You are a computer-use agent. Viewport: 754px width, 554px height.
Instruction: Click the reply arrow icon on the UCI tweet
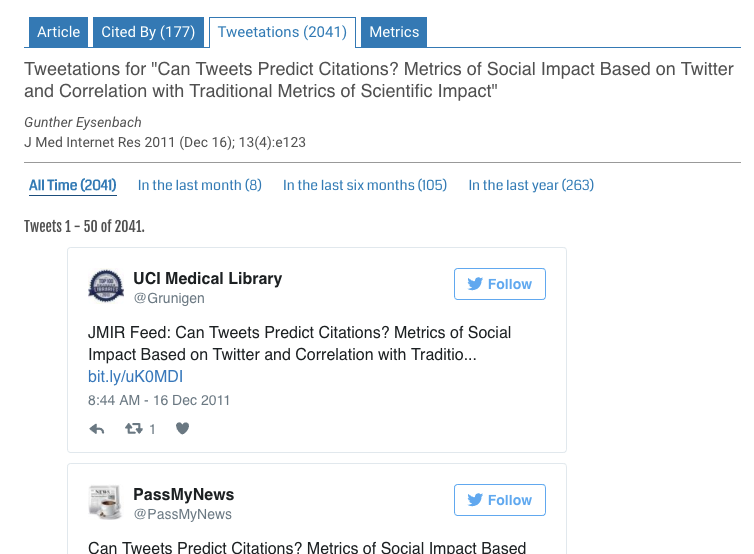(97, 429)
